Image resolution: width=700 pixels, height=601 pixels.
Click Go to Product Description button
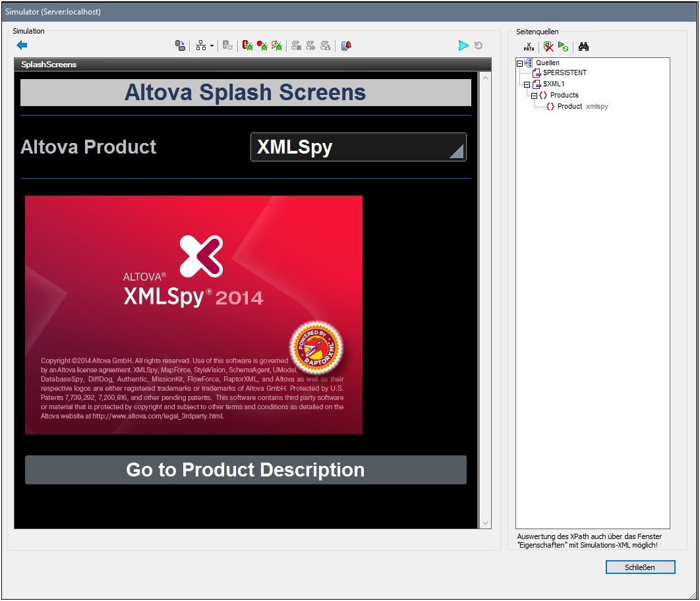(x=246, y=470)
